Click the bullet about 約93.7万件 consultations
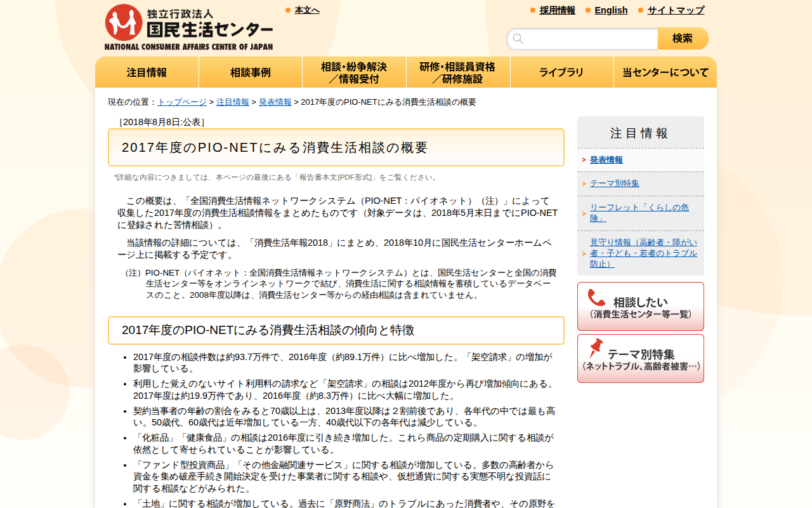This screenshot has height=508, width=812. (343, 363)
